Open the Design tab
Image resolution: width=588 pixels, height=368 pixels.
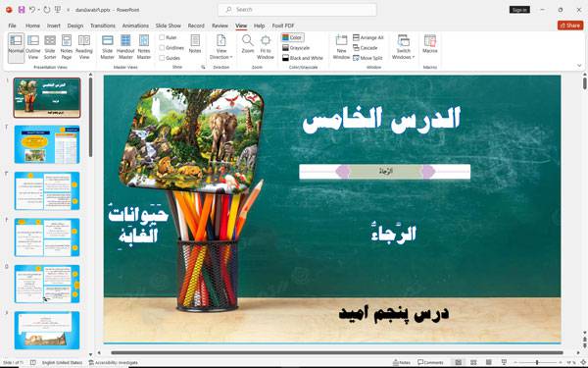tap(75, 26)
